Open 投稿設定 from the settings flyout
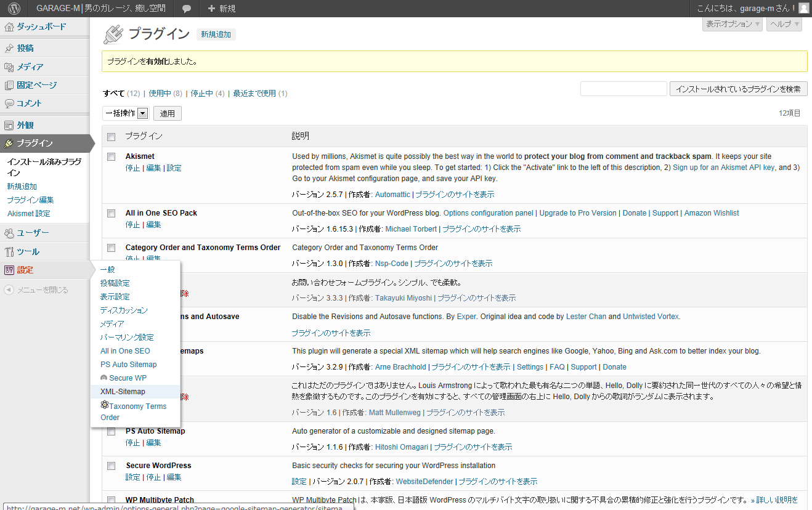The width and height of the screenshot is (812, 510). (115, 283)
